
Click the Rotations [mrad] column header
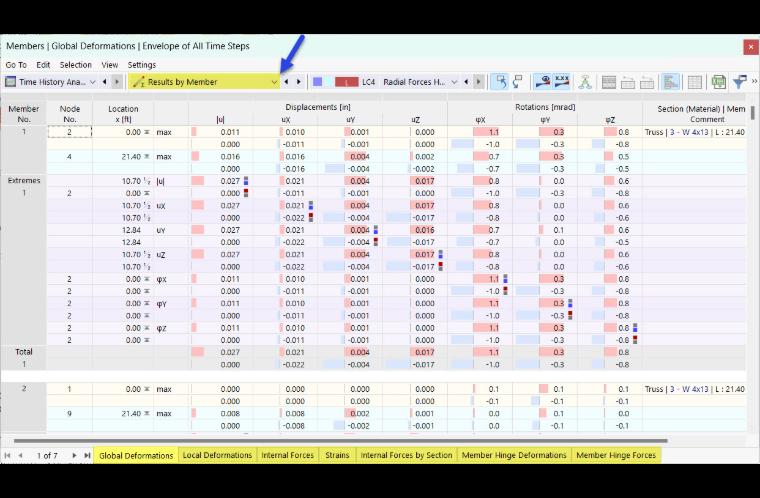point(545,107)
